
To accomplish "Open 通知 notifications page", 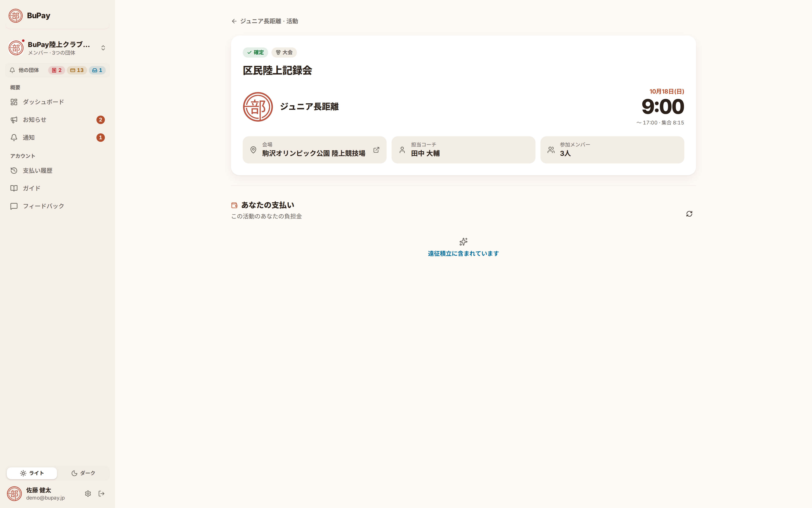I will pyautogui.click(x=57, y=137).
